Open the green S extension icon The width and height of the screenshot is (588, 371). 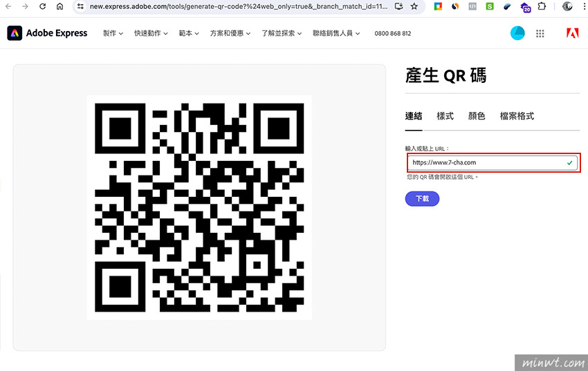coord(490,6)
